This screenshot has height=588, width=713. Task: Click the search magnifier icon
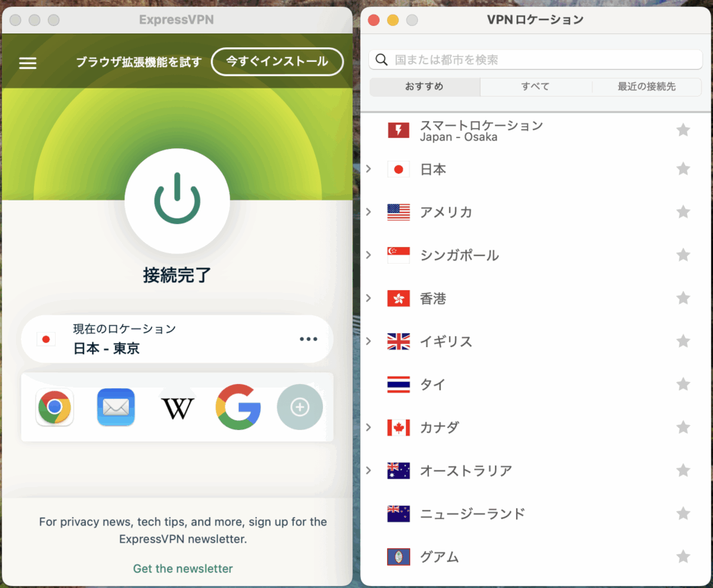click(382, 60)
